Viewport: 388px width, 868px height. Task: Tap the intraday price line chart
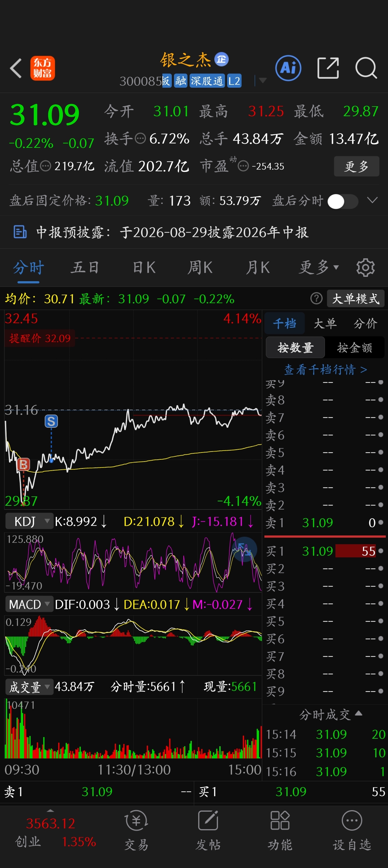(x=133, y=409)
